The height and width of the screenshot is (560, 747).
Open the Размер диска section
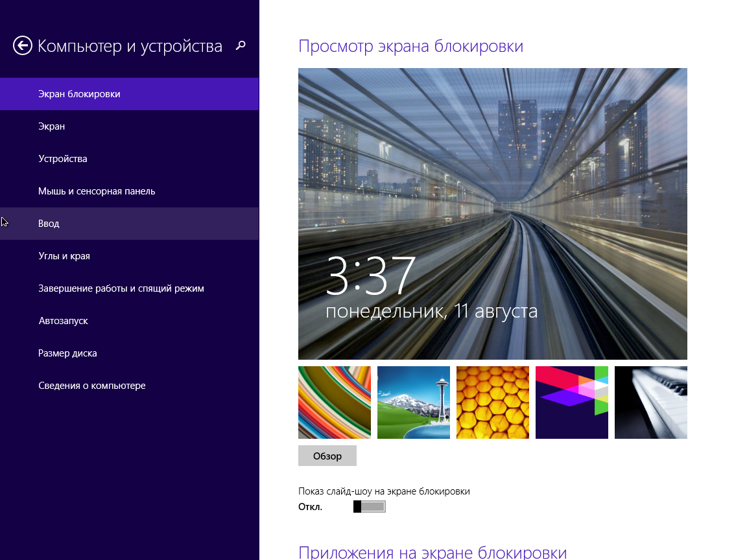pos(130,353)
